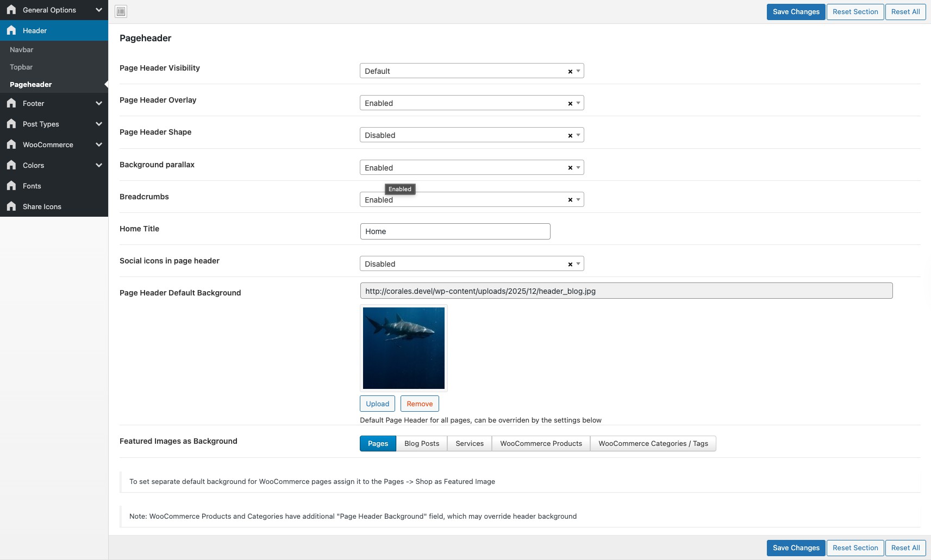The height and width of the screenshot is (560, 931).
Task: Click the expand-all sections icon in top bar
Action: 121,11
